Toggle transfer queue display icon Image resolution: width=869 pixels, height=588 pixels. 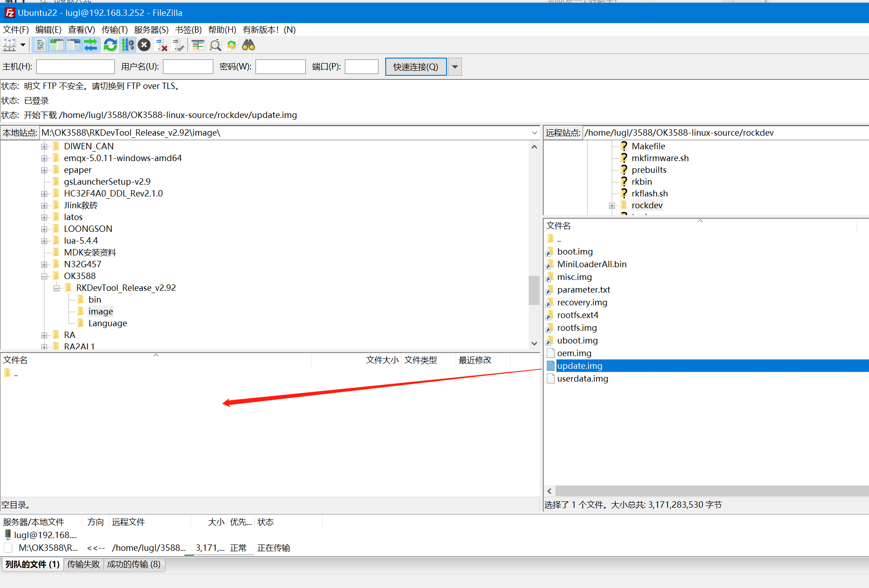pyautogui.click(x=90, y=45)
